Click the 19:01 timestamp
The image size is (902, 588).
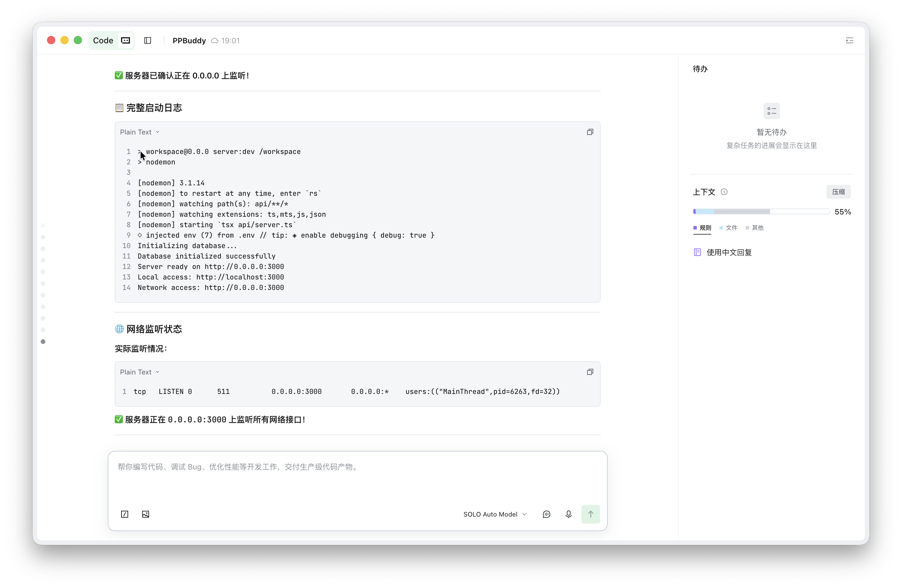(x=230, y=41)
